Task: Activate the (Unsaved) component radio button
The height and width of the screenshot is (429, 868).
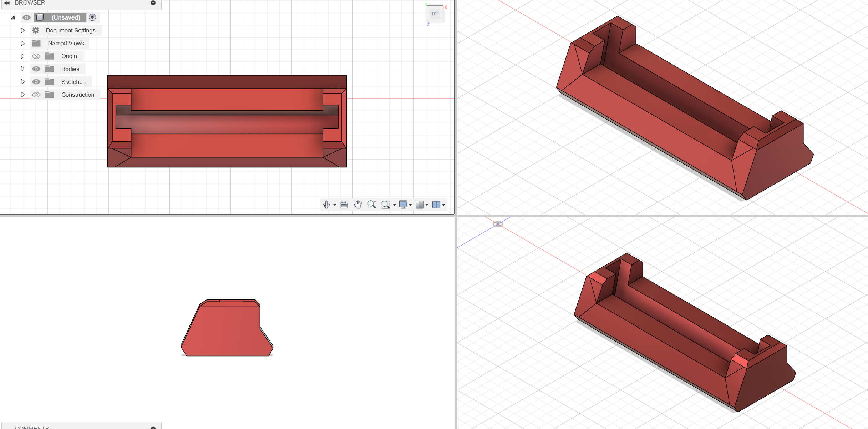Action: 92,17
